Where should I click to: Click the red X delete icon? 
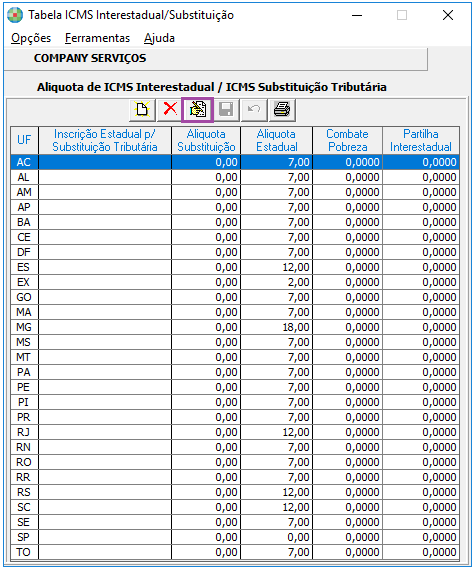[170, 110]
